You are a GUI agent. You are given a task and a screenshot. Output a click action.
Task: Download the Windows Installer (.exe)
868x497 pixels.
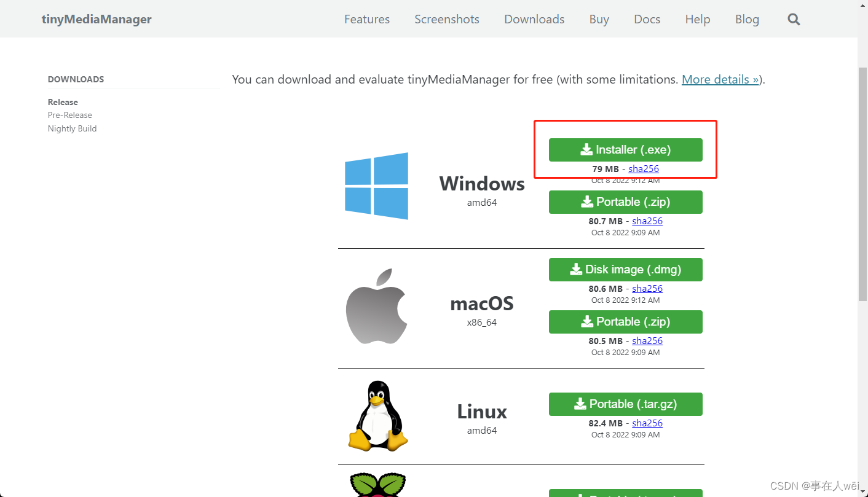(625, 149)
